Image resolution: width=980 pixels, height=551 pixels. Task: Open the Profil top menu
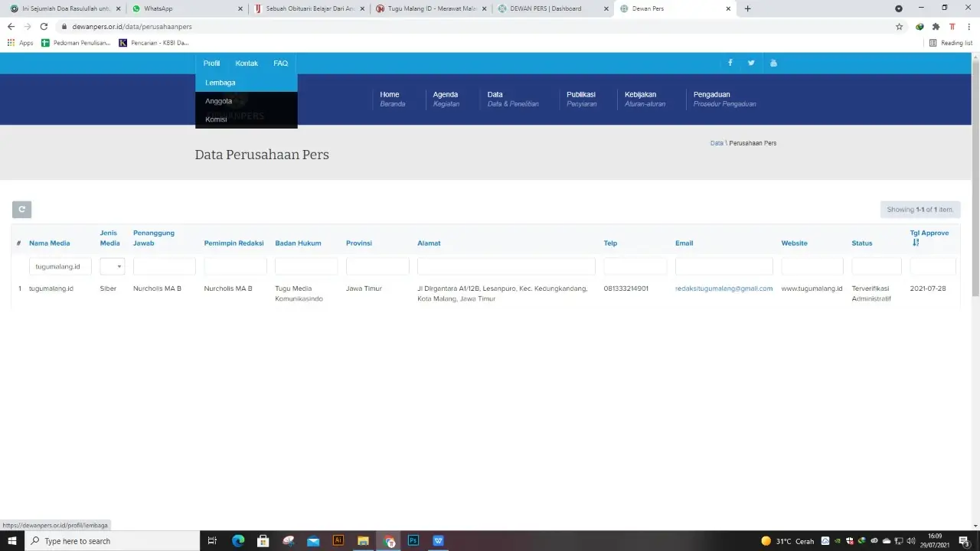pos(211,63)
